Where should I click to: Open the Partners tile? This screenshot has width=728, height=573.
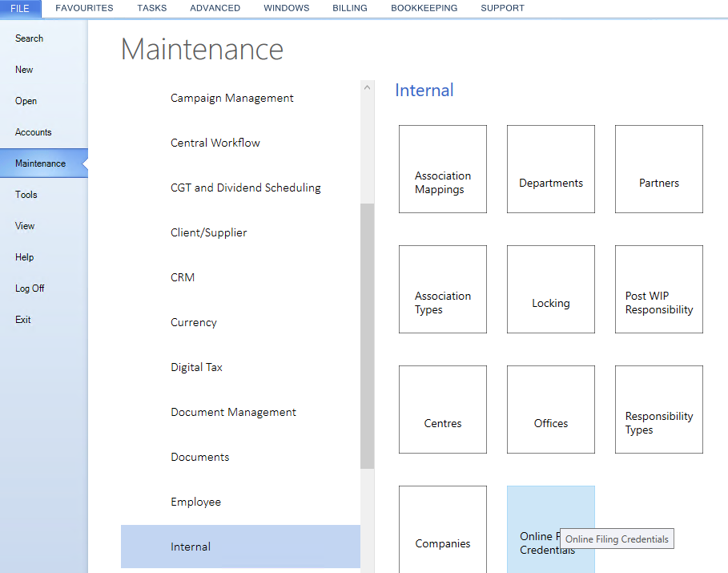tap(659, 169)
